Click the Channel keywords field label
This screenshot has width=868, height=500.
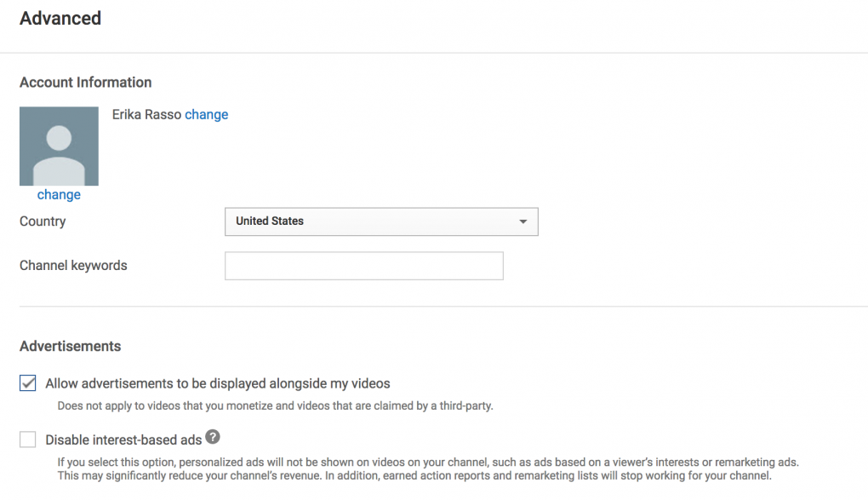coord(73,266)
